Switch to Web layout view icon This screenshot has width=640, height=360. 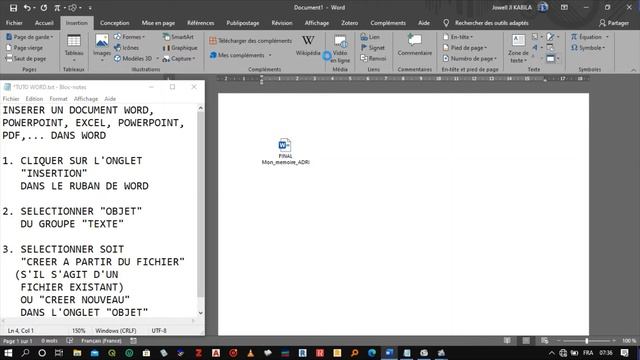click(544, 340)
